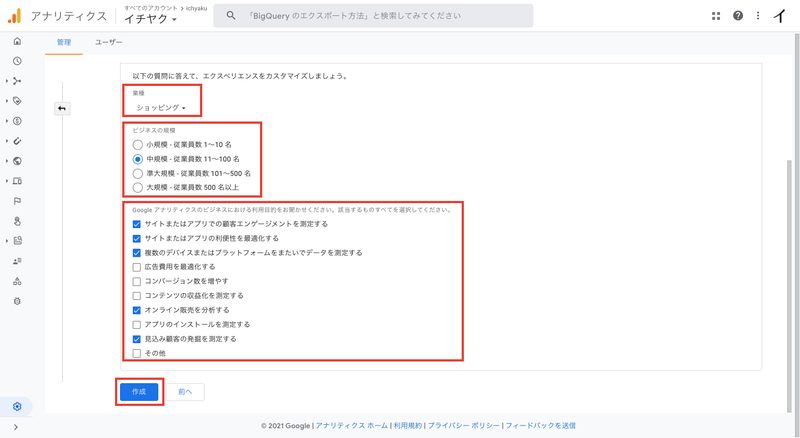Expand sidebar with bottom chevron

[x=16, y=427]
